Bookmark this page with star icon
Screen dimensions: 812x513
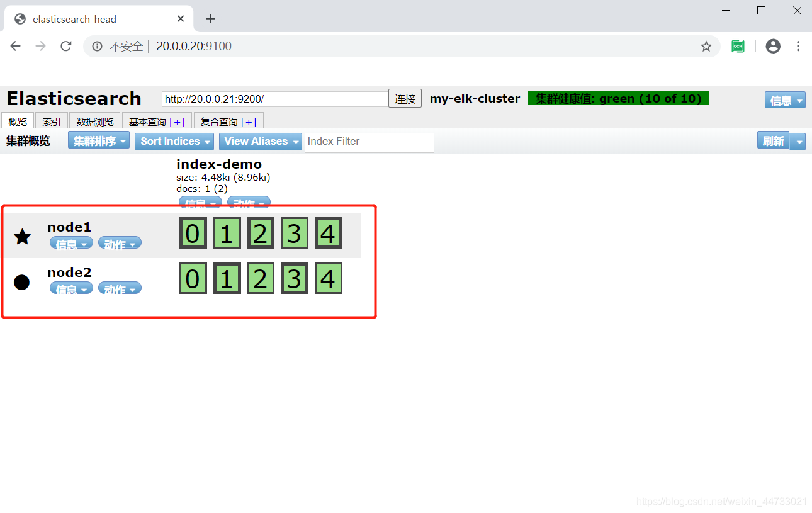coord(706,46)
